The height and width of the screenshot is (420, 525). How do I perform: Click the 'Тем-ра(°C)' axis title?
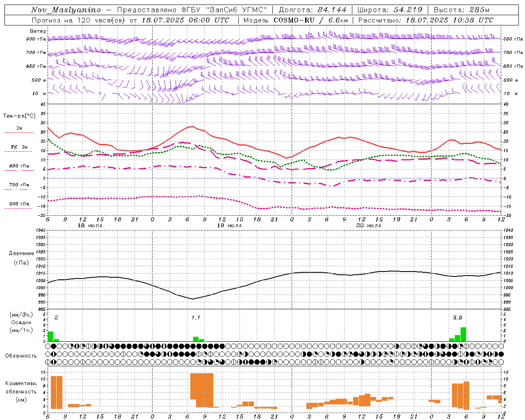pos(19,116)
